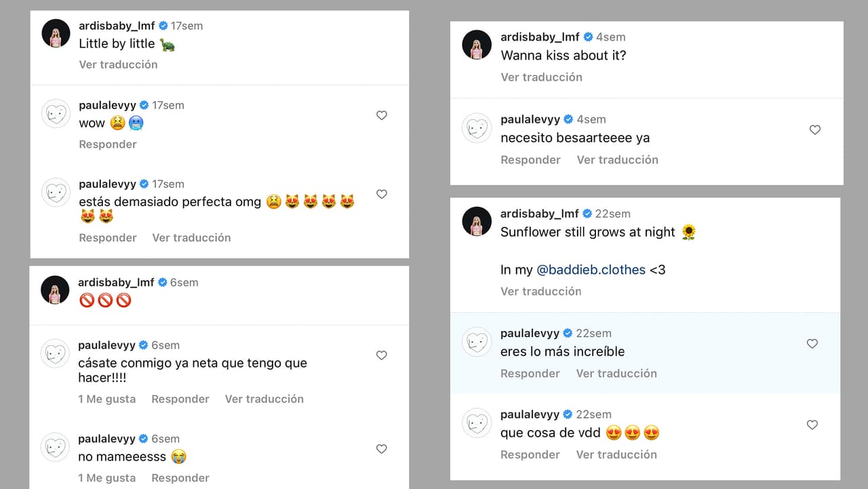Click "Ver traducción" under "Little by little"
The width and height of the screenshot is (868, 489).
coord(118,64)
